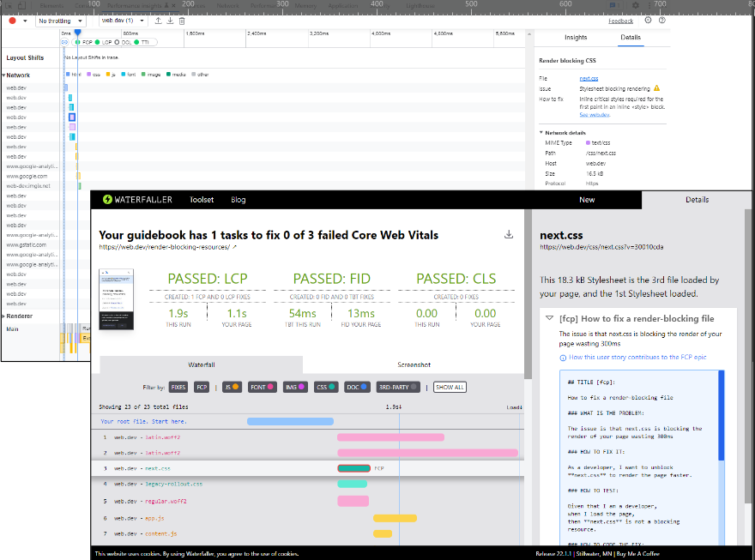Open the web.dev render-blocking-resources URL link
Screen dimensions: 755x560
pyautogui.click(x=167, y=247)
